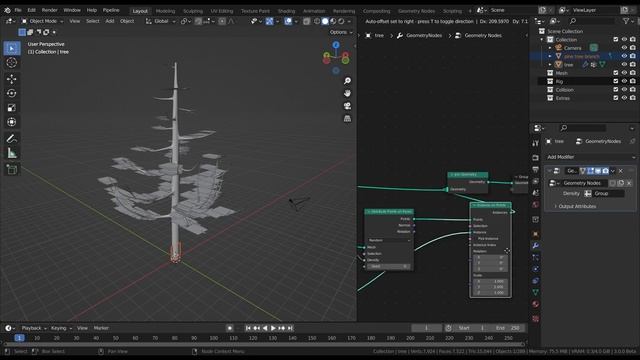
Task: Open the Window menu
Action: click(72, 10)
